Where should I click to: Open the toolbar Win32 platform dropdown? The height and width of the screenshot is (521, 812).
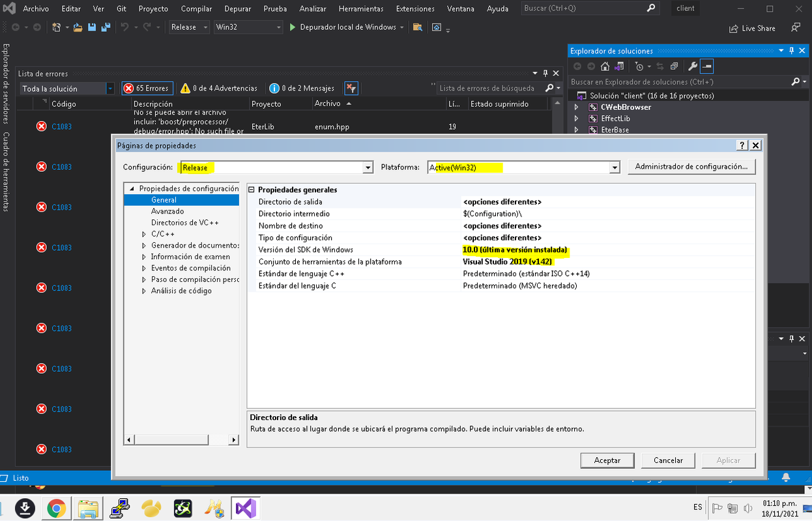pos(248,27)
